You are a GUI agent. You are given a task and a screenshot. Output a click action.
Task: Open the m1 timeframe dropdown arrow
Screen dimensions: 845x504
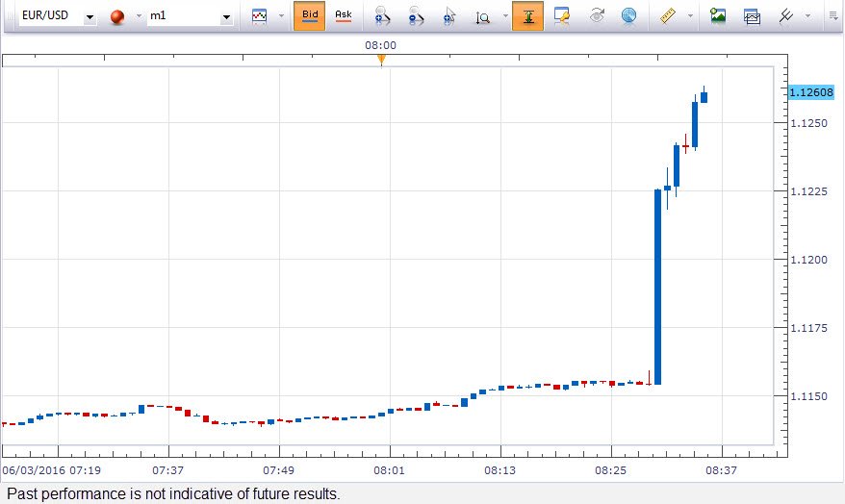[x=226, y=17]
